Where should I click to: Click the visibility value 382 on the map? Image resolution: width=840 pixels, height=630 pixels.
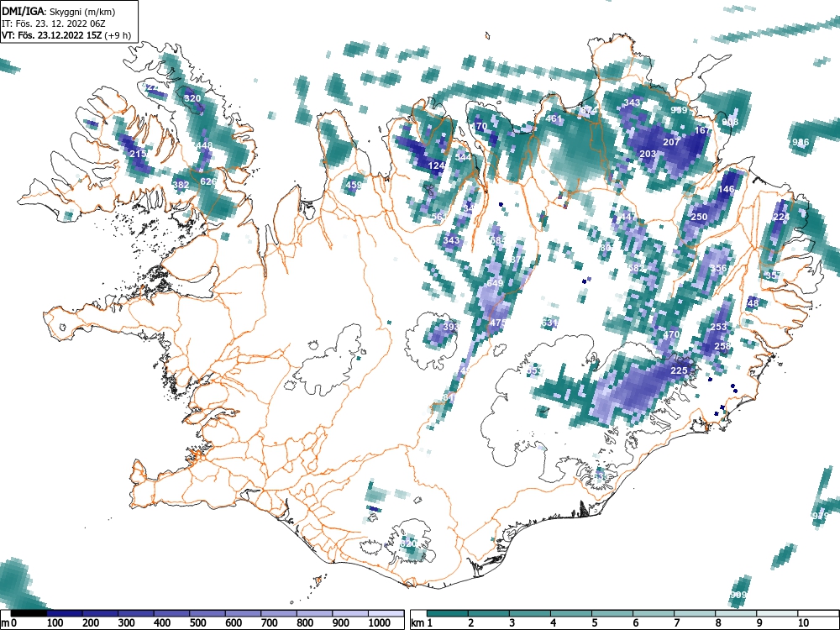tap(181, 185)
